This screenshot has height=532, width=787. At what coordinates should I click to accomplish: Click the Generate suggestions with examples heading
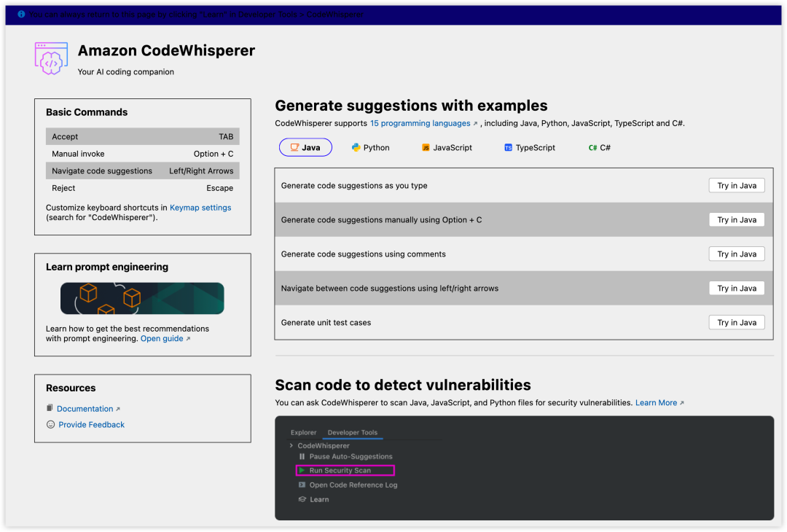[411, 106]
